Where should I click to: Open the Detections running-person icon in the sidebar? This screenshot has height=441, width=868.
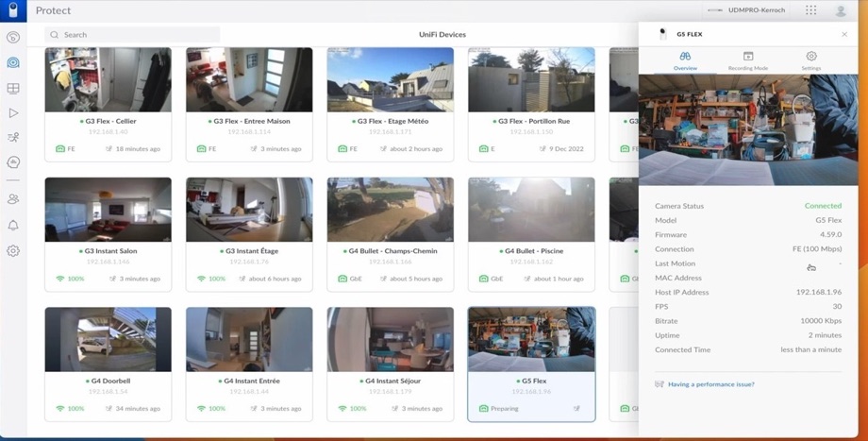13,137
